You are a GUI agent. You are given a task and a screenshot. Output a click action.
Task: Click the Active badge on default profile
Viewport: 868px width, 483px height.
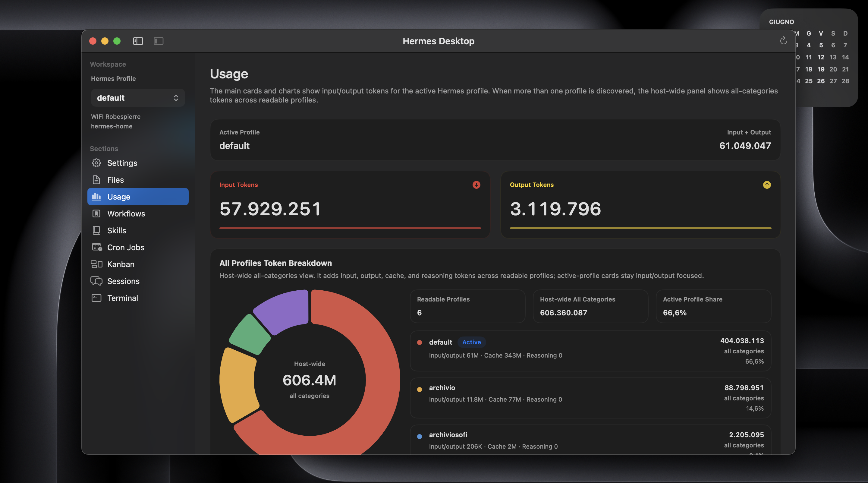471,342
